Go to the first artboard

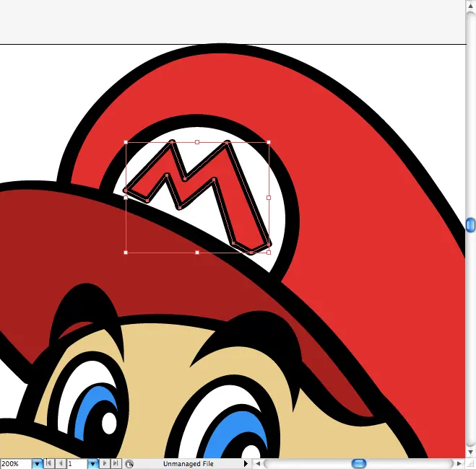(50, 463)
